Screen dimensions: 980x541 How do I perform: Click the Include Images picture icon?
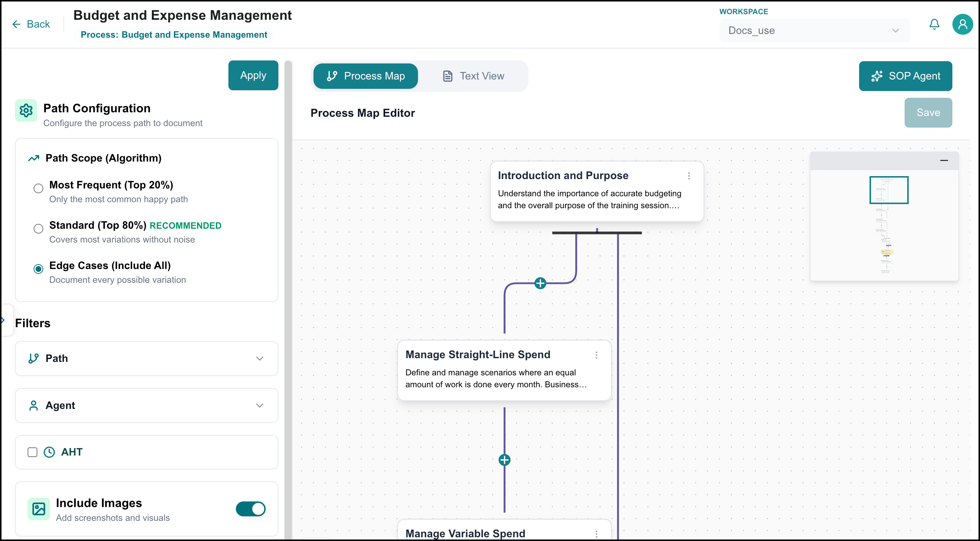pos(39,509)
